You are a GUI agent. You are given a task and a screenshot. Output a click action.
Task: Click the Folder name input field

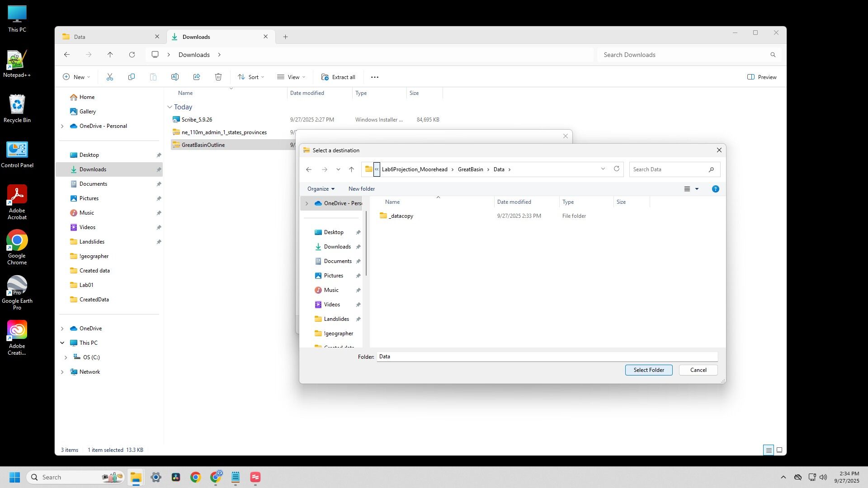547,357
